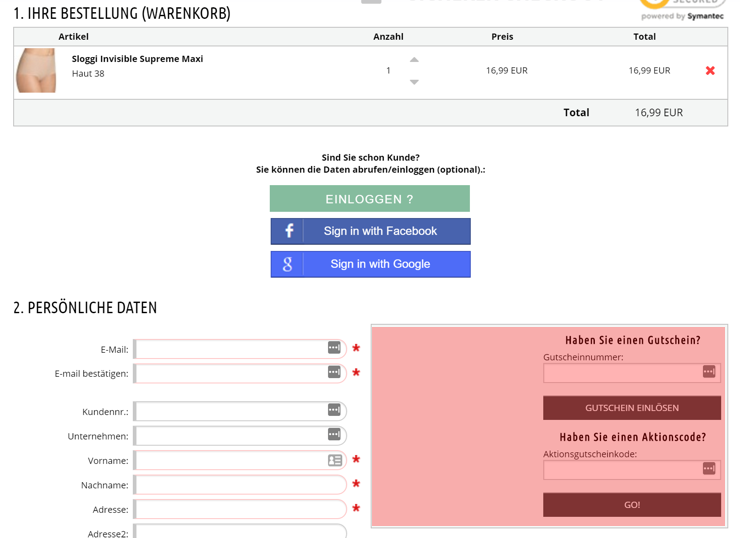Click GUTSCHEIN EINLÖSEN button
Screen dimensions: 740x538
pos(632,408)
